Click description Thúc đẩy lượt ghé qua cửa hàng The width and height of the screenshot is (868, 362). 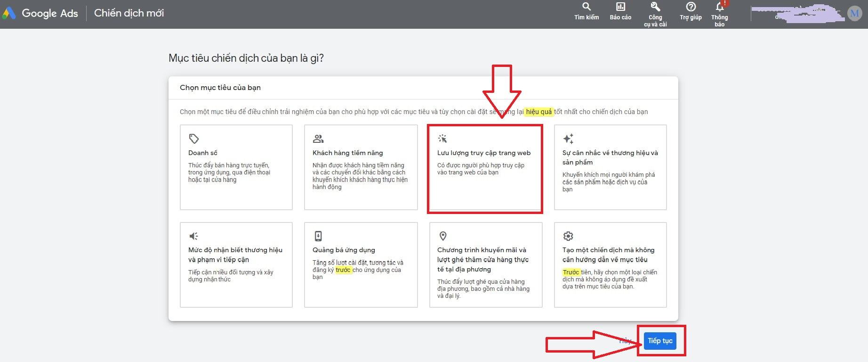pos(483,289)
